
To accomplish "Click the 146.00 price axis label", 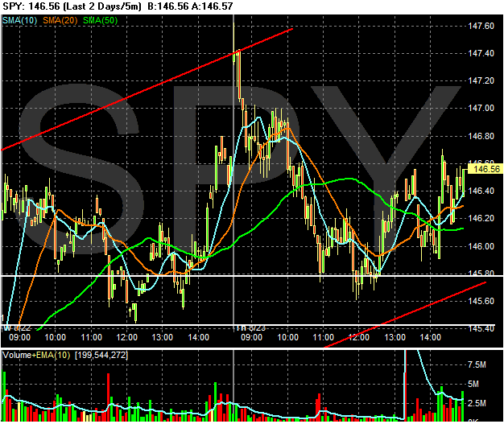I will point(481,246).
